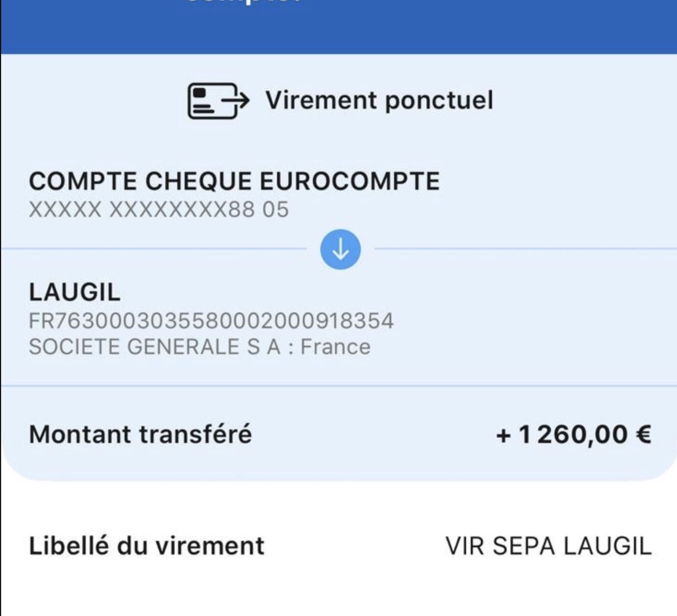Tap the beneficiary IBAN starting FR76
677x616 pixels.
pyautogui.click(x=211, y=321)
